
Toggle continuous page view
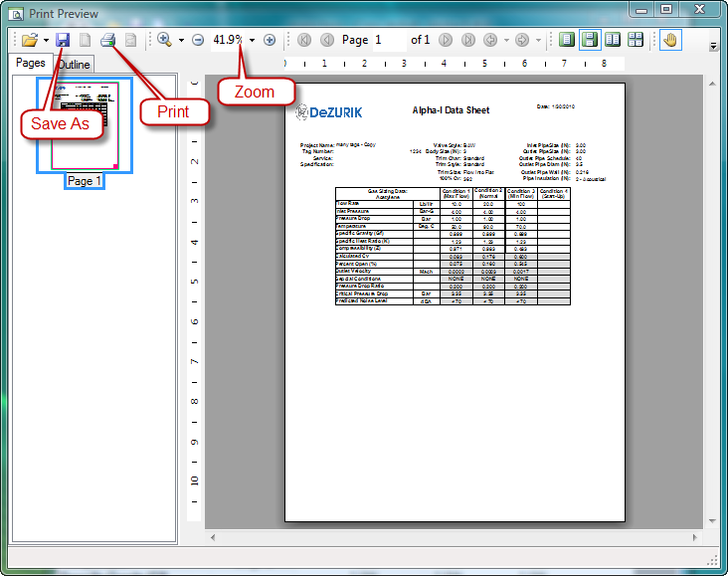pos(590,40)
